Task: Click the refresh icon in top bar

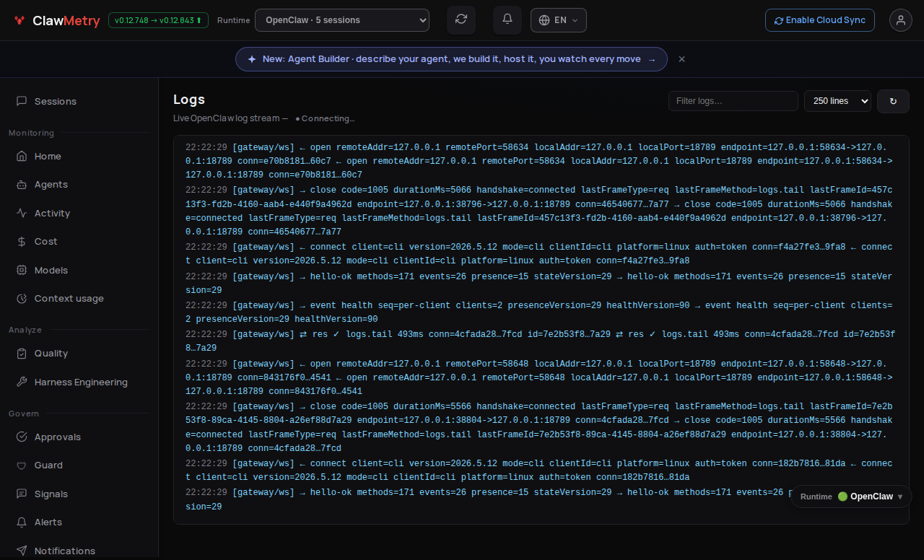Action: click(461, 20)
